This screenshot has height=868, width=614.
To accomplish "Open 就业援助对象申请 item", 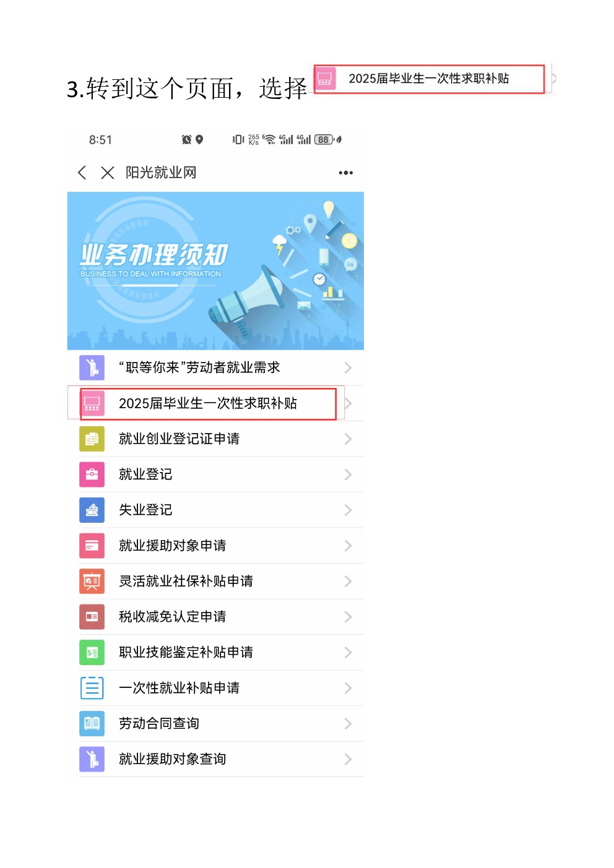I will (215, 546).
